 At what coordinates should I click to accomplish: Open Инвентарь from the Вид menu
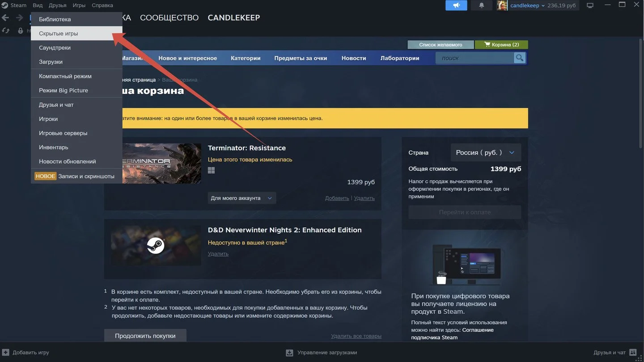pos(76,147)
